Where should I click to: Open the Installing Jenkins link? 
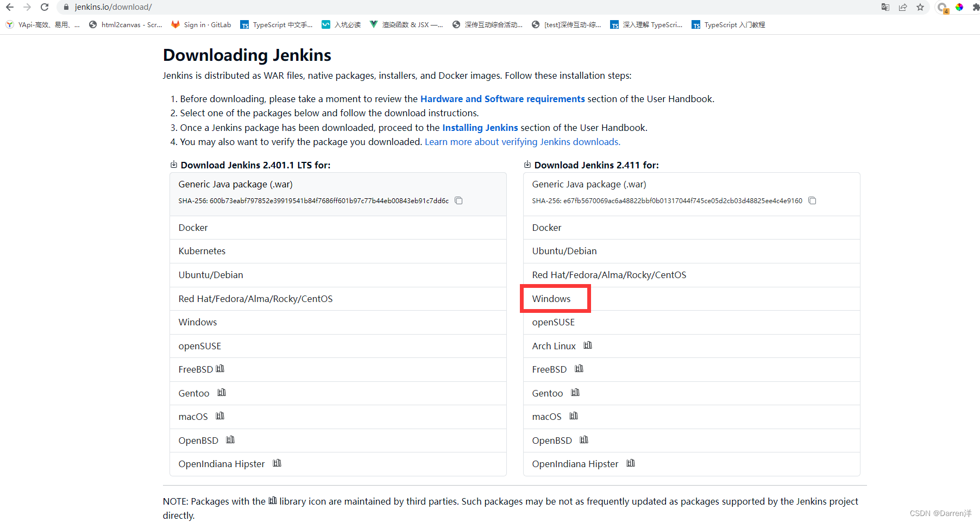(480, 128)
